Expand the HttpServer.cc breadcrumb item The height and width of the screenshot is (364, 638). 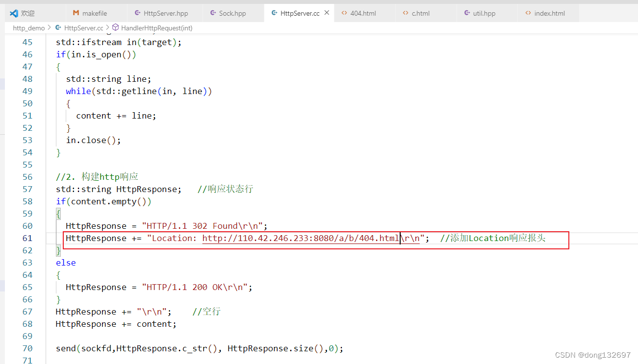pos(83,28)
